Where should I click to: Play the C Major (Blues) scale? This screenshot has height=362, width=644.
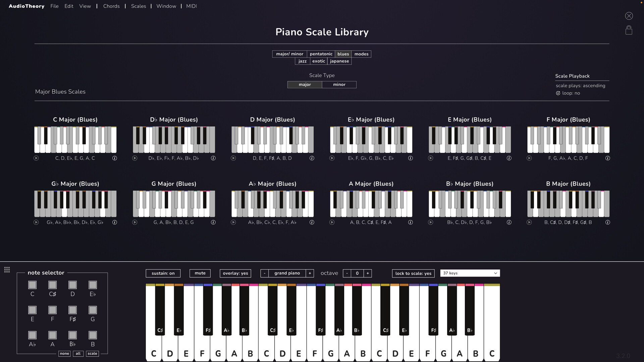36,158
